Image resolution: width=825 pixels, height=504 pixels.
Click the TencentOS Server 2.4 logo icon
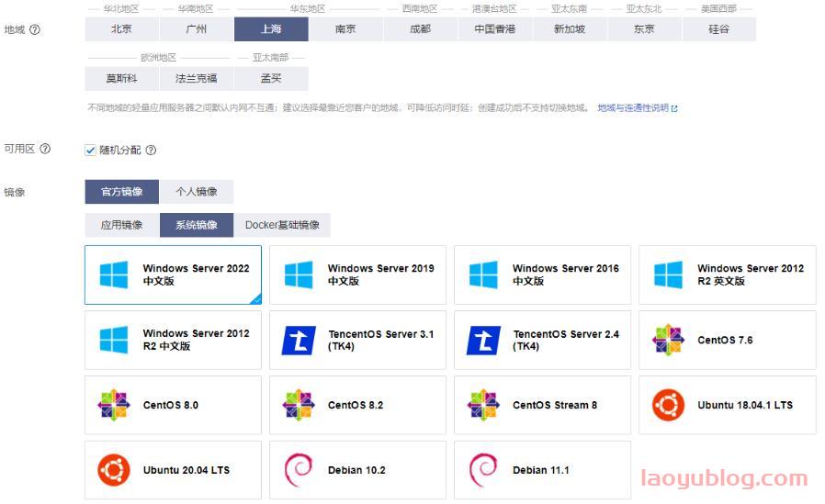(483, 340)
